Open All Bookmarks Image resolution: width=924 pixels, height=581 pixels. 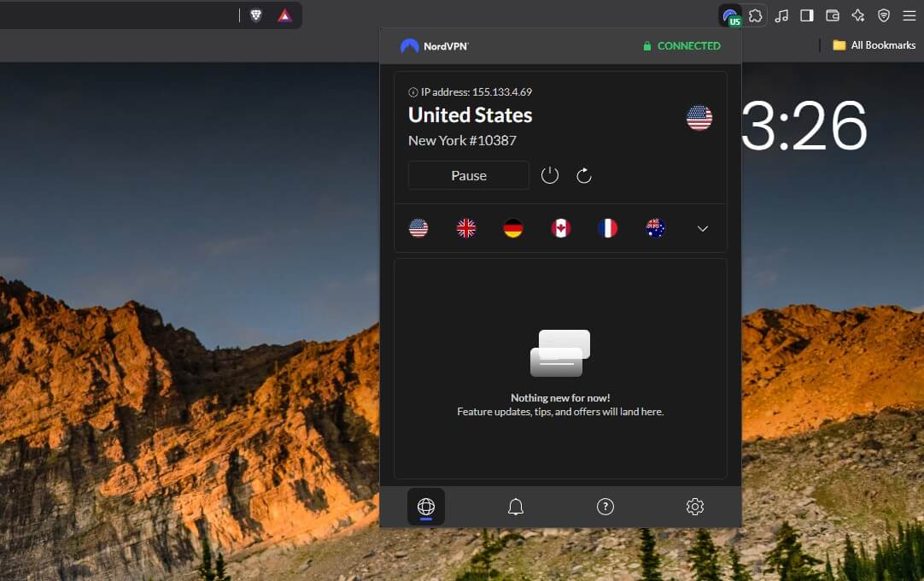[873, 44]
